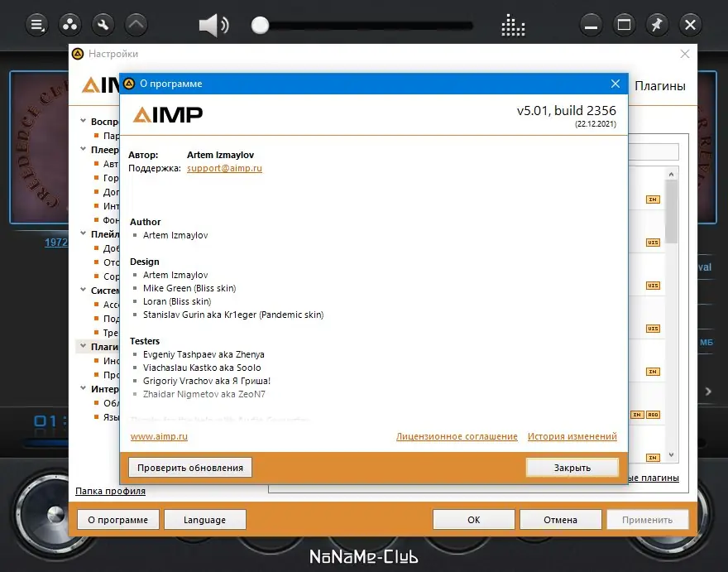Click Проверить обновления button
The width and height of the screenshot is (728, 572).
[190, 468]
